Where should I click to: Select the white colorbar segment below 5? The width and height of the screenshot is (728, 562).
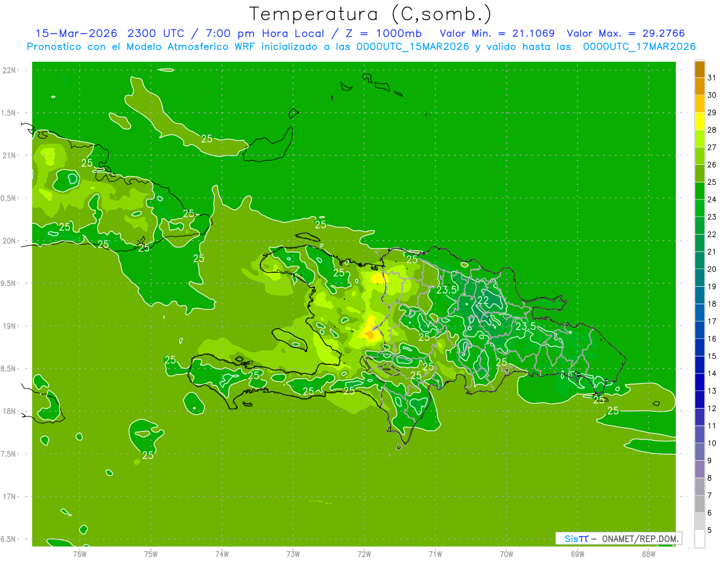click(x=699, y=539)
